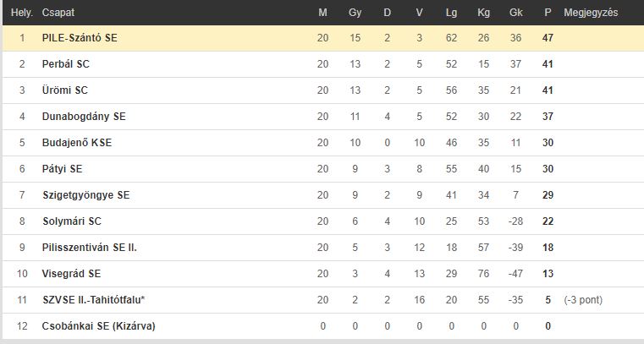The width and height of the screenshot is (644, 344).
Task: Open the SZVSE II.-Tahitótfalu* team link
Action: 94,300
